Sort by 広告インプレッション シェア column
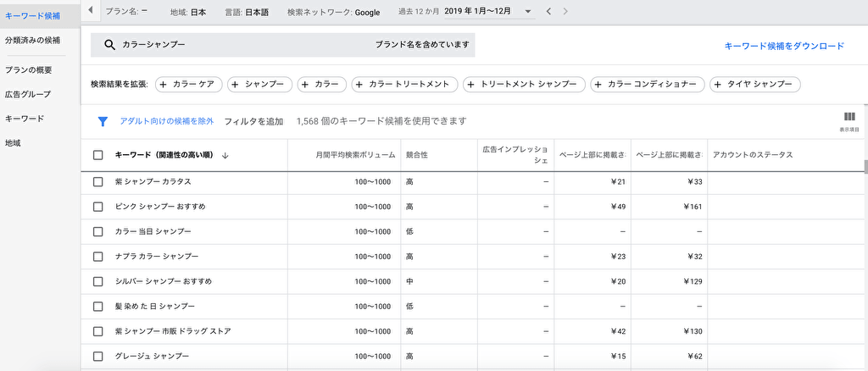 [515, 155]
